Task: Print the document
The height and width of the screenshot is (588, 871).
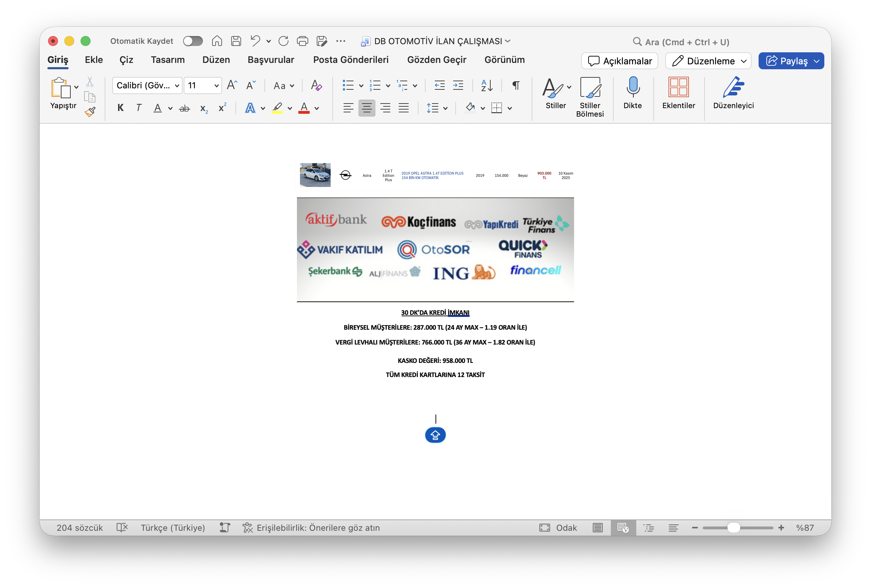Action: [303, 41]
